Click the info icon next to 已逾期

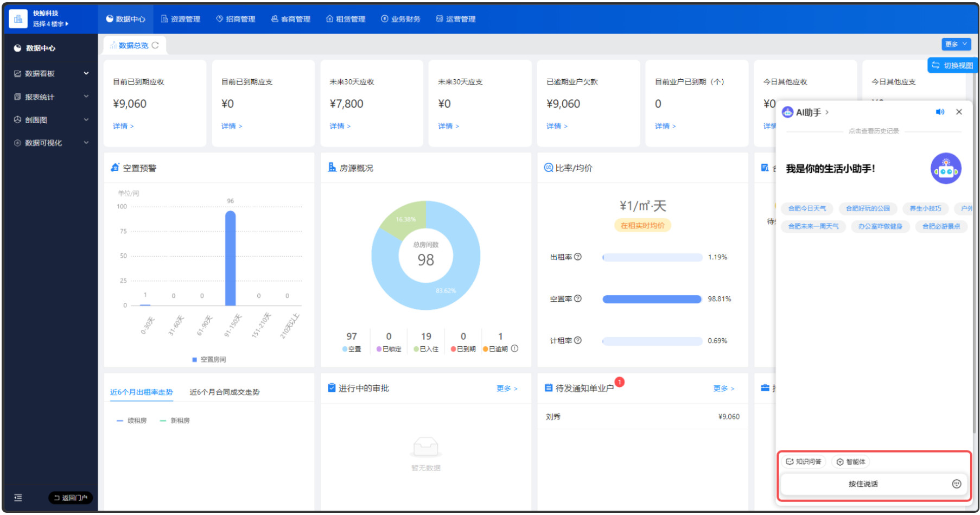514,348
